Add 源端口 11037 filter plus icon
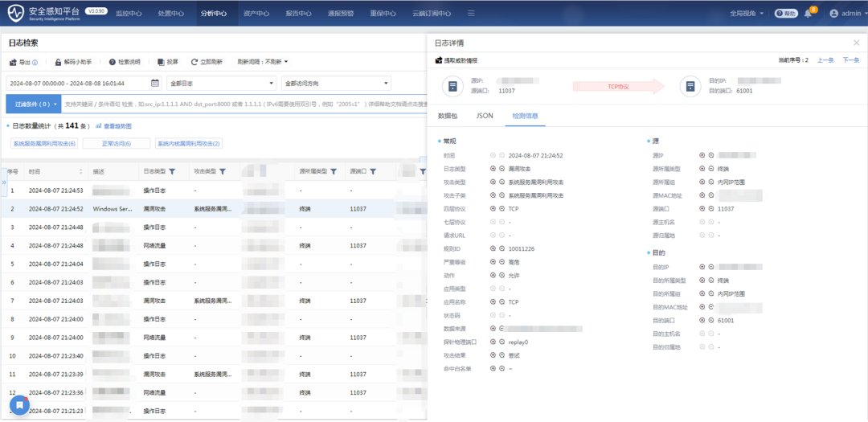 point(702,209)
